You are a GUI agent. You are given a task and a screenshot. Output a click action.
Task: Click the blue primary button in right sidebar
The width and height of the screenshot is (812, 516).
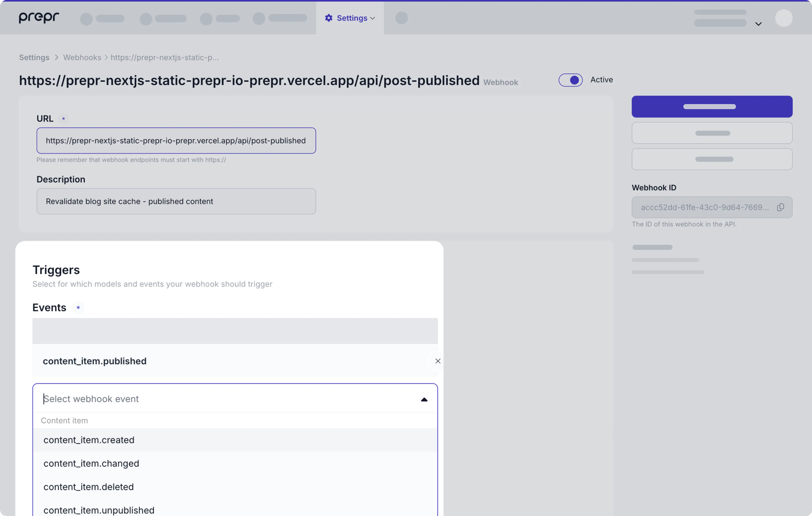(x=712, y=106)
